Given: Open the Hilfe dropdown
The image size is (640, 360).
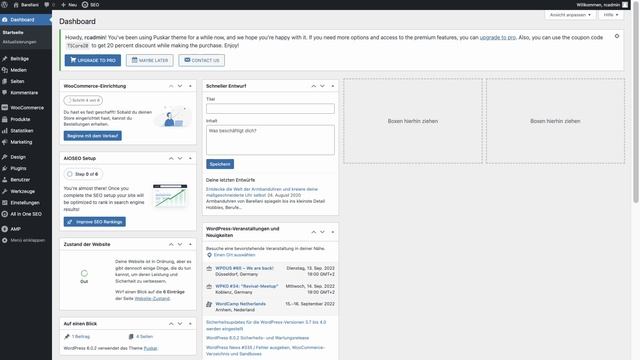Looking at the screenshot, I should [x=611, y=15].
